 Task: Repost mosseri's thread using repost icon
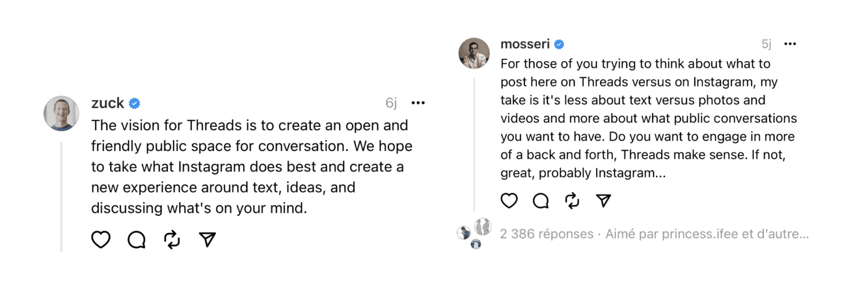coord(572,200)
